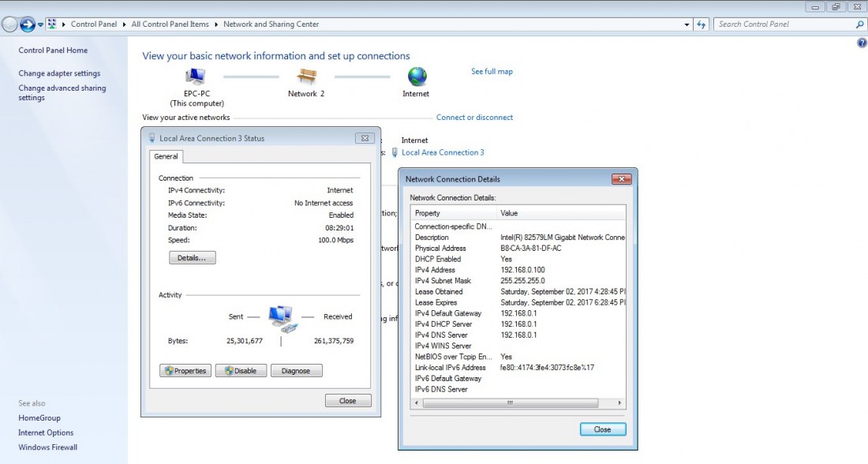Select the IPv4 WINS Server row
The image size is (868, 464).
point(519,346)
